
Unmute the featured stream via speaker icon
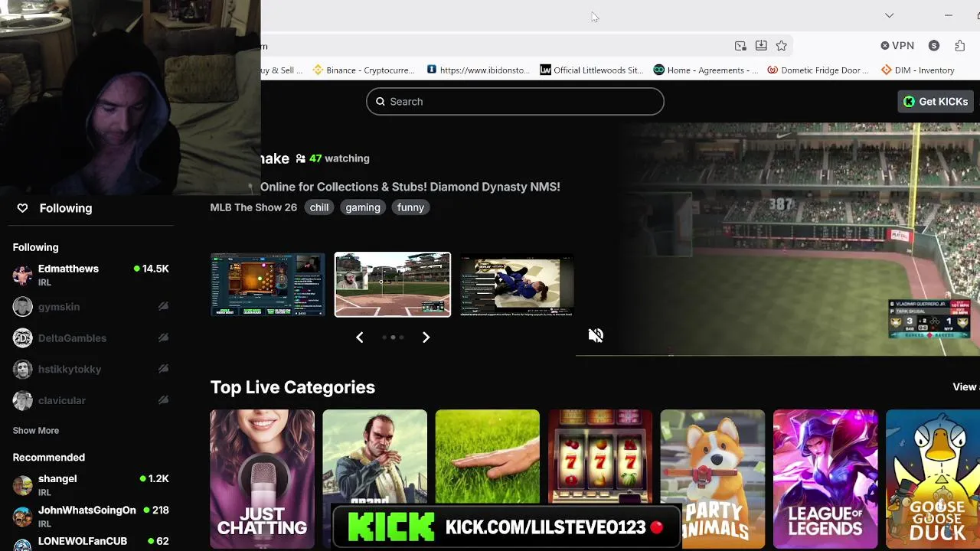pos(596,335)
